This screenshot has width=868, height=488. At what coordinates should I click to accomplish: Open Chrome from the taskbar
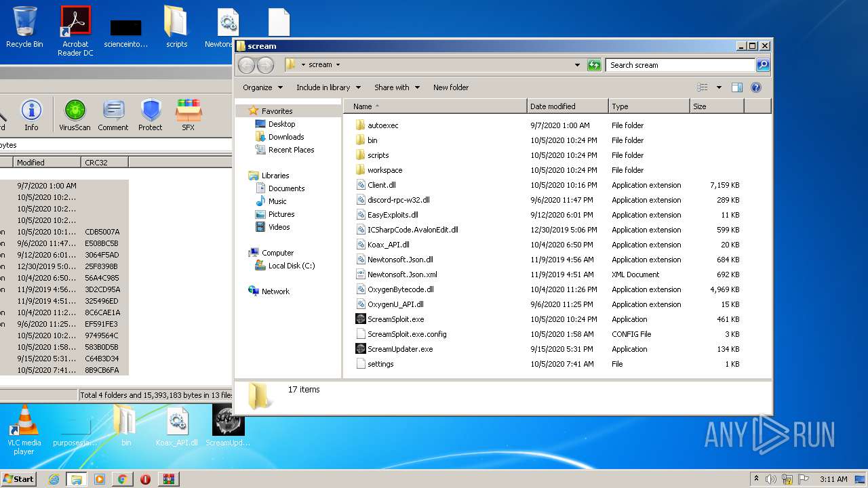pos(122,479)
